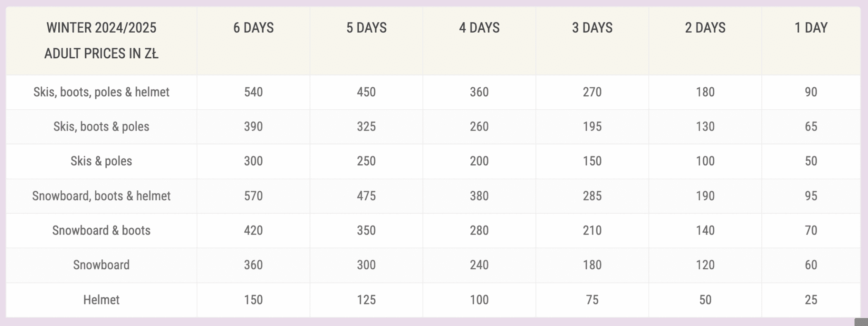Select the 2 DAYS column header
868x326 pixels.
pyautogui.click(x=705, y=28)
